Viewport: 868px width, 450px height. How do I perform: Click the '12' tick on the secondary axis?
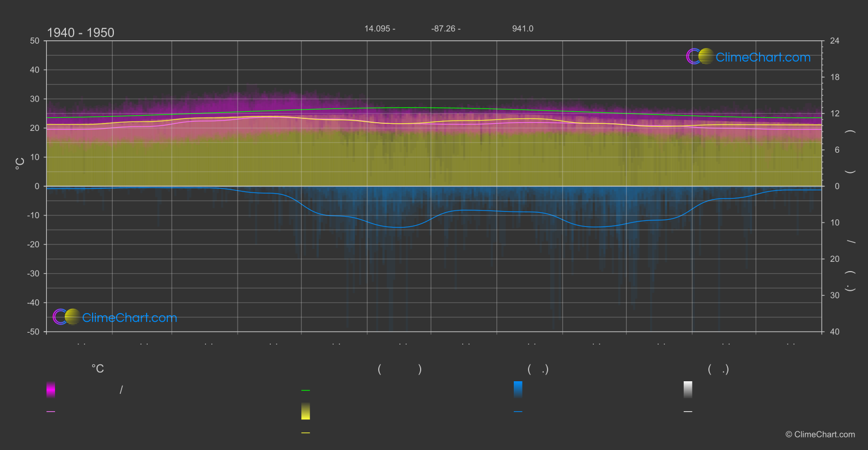pos(835,113)
